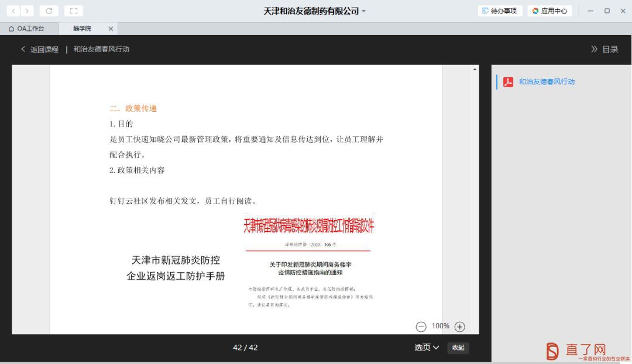The height and width of the screenshot is (364, 632).
Task: Click the 企业返岗返工防护手册 title
Action: pyautogui.click(x=176, y=276)
